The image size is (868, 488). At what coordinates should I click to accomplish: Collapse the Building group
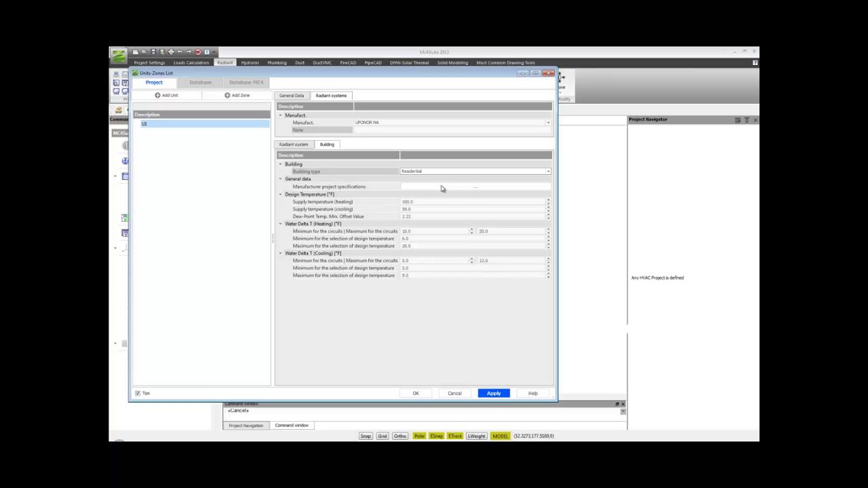281,164
